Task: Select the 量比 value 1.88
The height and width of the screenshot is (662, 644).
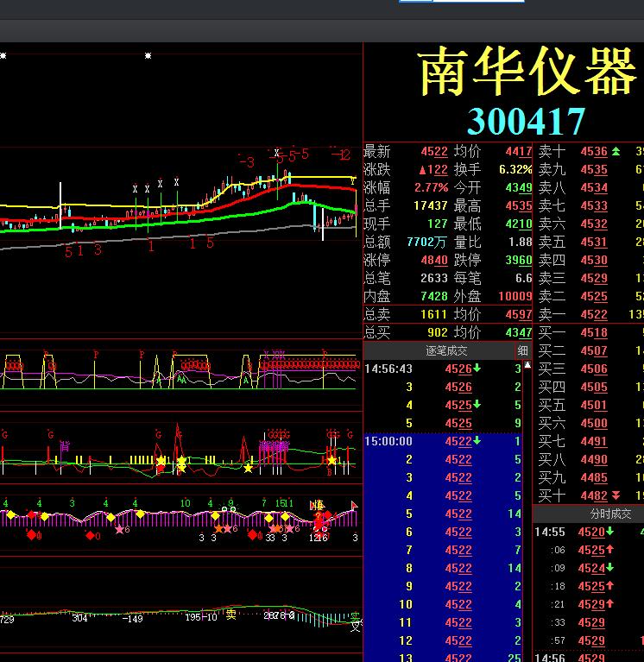Action: 521,242
